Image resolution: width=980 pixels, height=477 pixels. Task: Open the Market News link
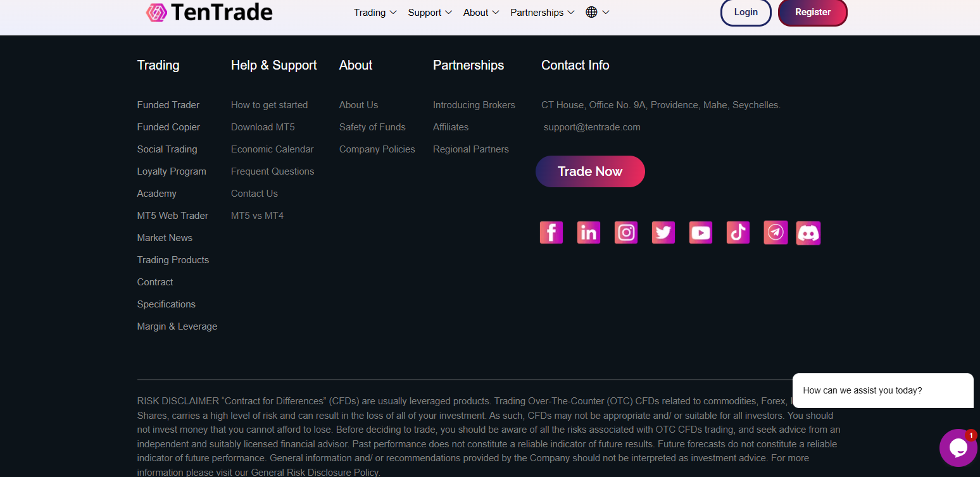click(x=165, y=238)
